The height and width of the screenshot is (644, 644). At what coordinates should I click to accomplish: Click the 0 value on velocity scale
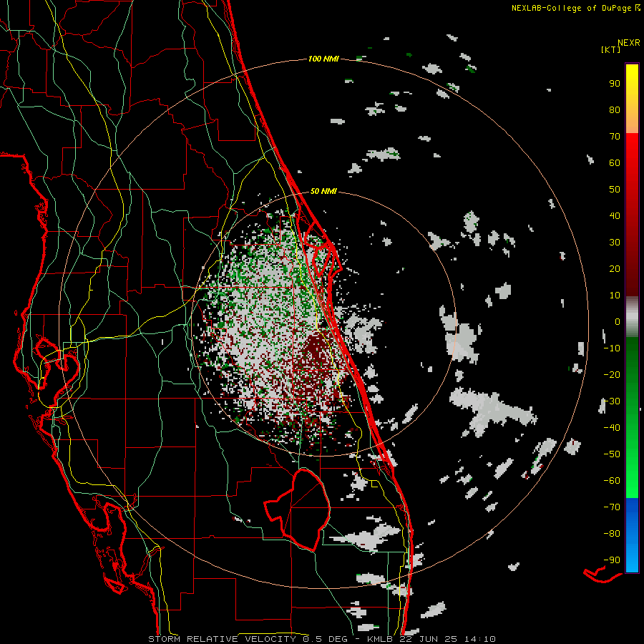[618, 321]
